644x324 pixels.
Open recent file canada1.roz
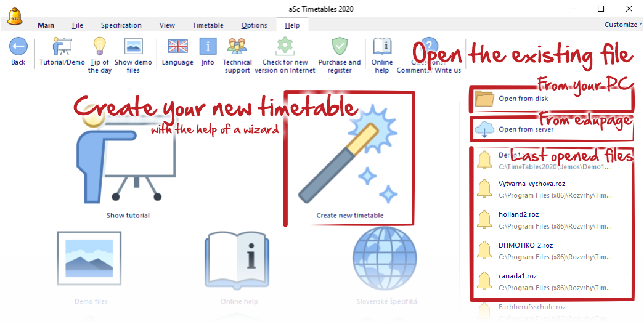click(518, 276)
